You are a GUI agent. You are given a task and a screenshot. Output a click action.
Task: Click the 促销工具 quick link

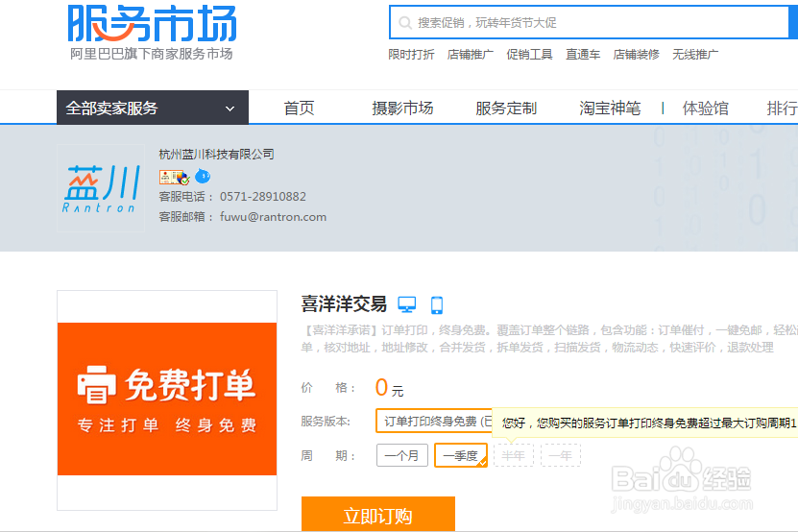[x=529, y=55]
